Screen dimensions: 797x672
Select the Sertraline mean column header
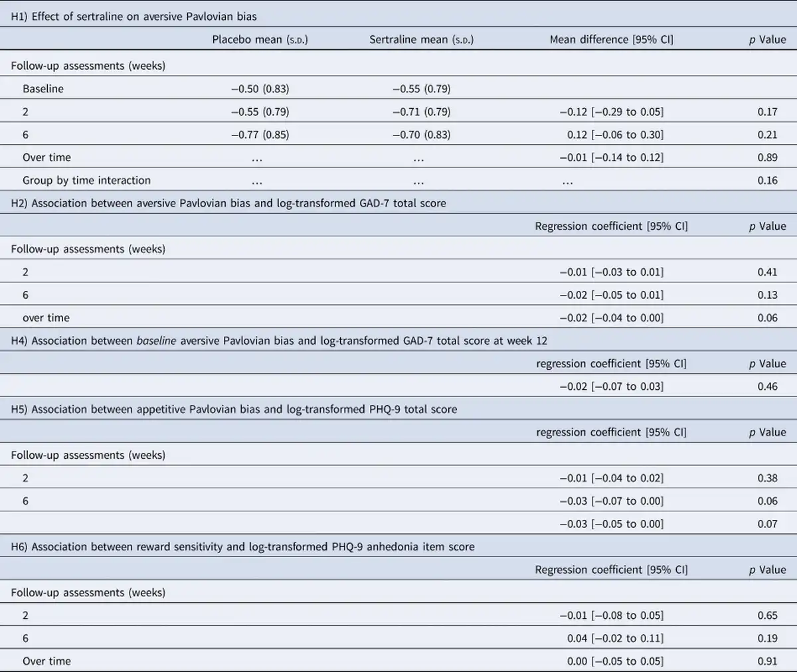(421, 39)
